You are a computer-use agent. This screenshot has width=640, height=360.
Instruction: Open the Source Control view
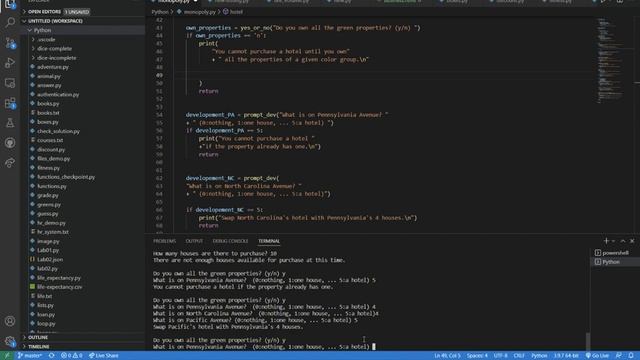(10, 42)
